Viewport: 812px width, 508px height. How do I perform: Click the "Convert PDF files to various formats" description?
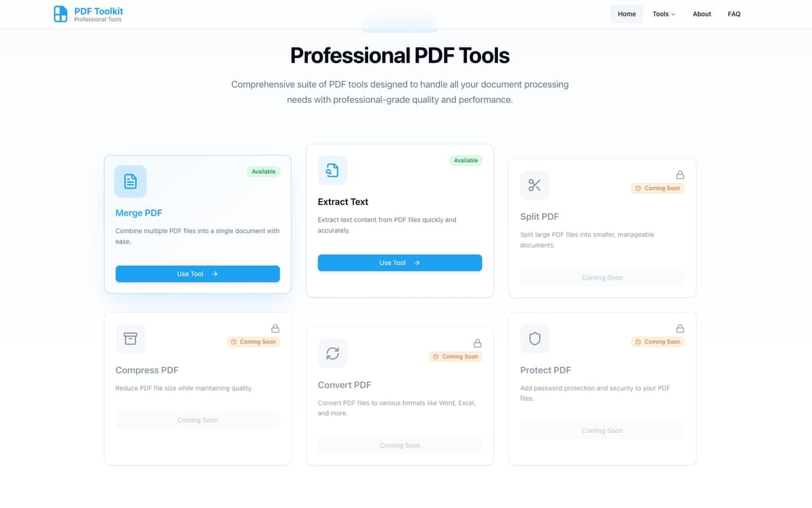pyautogui.click(x=397, y=408)
